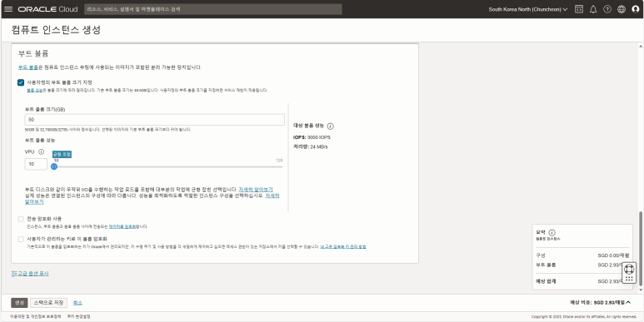Click the 스택으로 저장 button
644x322 pixels.
[48, 303]
